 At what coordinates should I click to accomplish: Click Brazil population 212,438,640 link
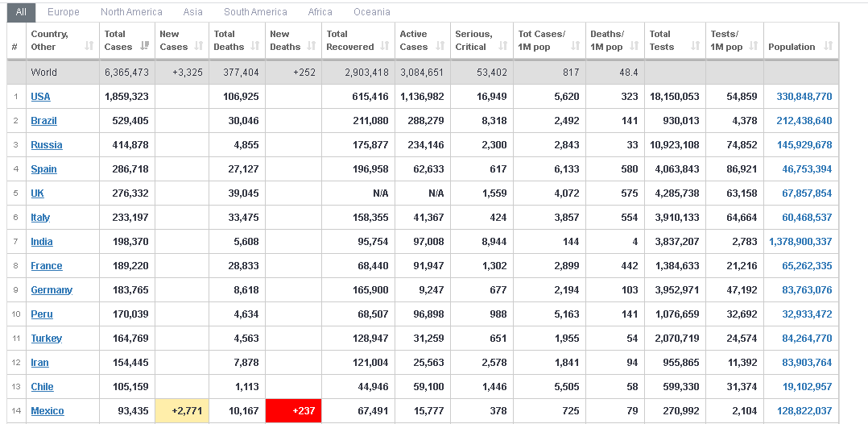click(804, 121)
